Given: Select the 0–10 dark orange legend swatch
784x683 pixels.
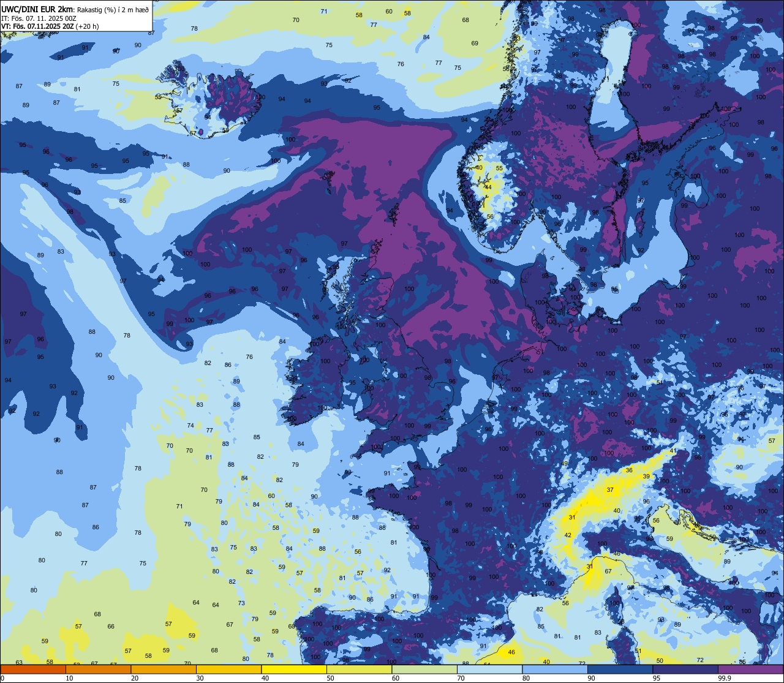Looking at the screenshot, I should (x=33, y=670).
